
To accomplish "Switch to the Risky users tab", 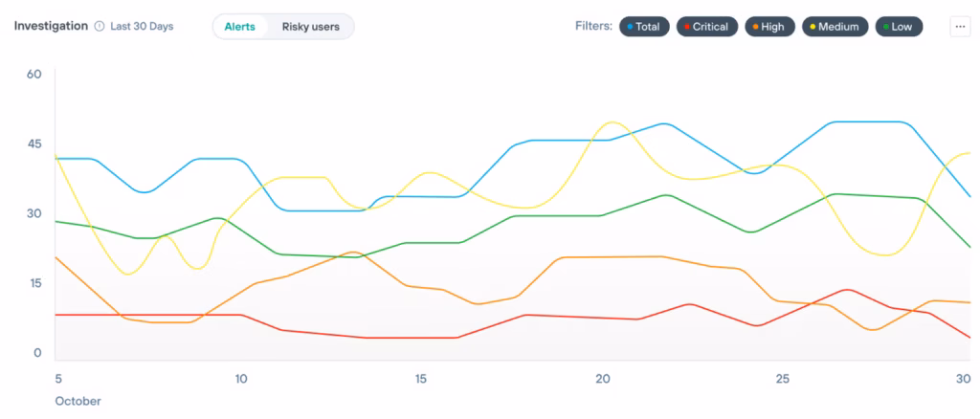I will coord(310,27).
